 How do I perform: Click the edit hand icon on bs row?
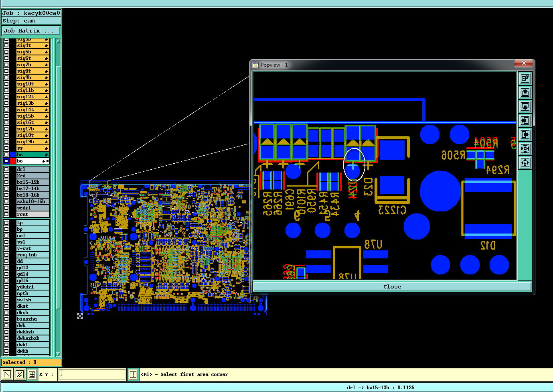coord(47,154)
